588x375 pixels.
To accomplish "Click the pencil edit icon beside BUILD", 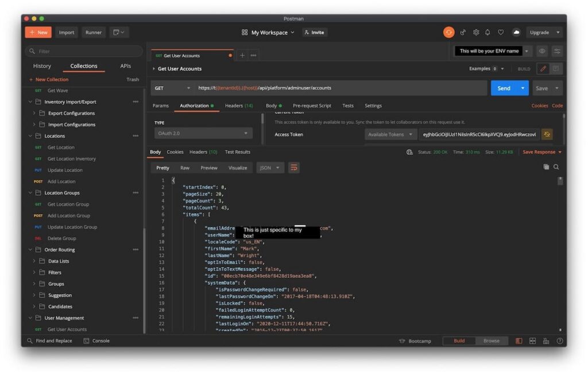I will click(543, 69).
